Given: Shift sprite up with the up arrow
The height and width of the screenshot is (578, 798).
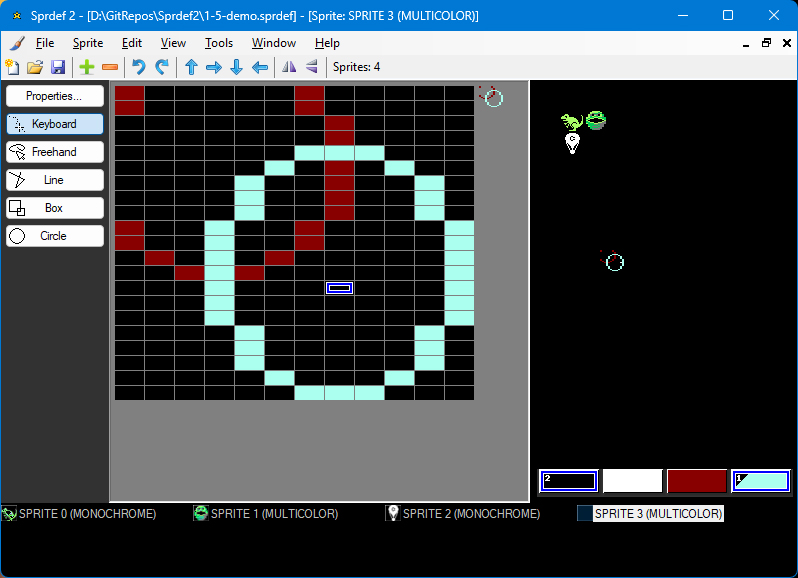Looking at the screenshot, I should click(191, 67).
